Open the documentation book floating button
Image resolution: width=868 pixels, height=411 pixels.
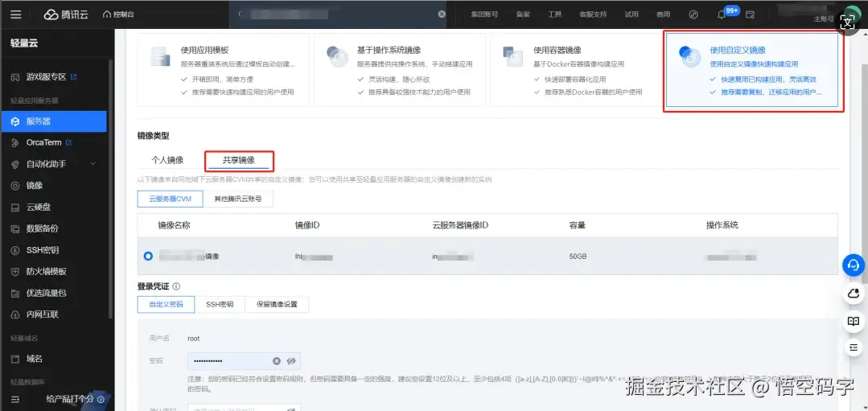coord(853,321)
